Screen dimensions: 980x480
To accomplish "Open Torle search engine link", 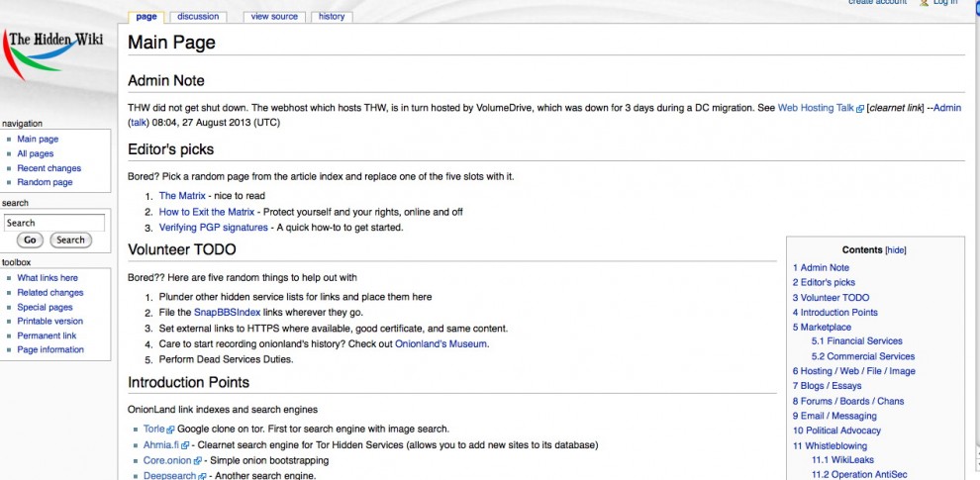I will (153, 429).
